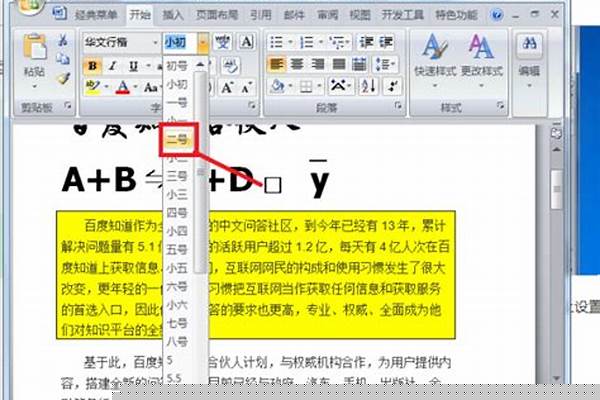The width and height of the screenshot is (600, 400).
Task: Click the numbered list icon
Action: coord(307,42)
